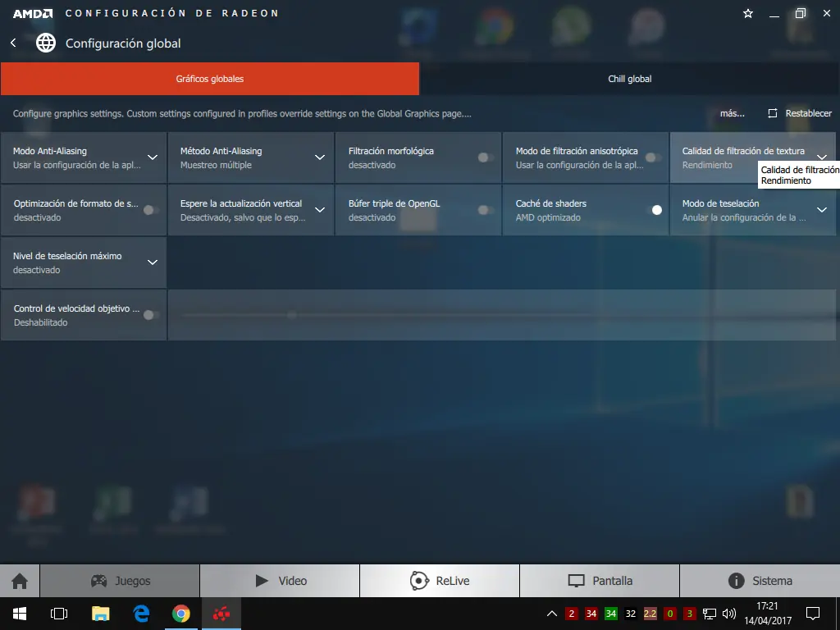This screenshot has height=630, width=840.
Task: Click the 2.2 tray indicator
Action: pos(650,614)
